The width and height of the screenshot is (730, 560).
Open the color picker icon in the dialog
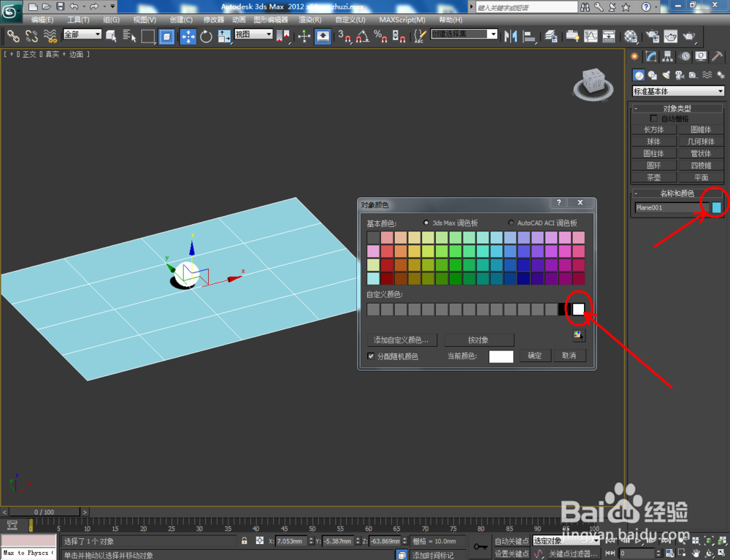click(577, 335)
